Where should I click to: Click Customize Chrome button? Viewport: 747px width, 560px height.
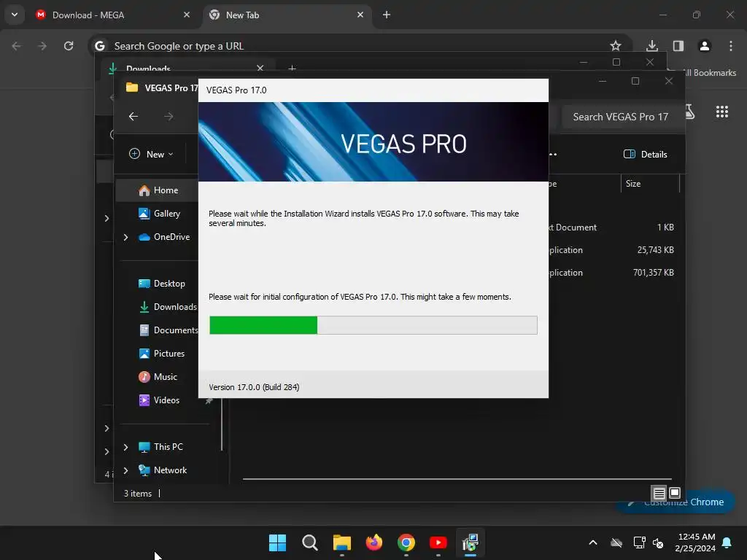675,502
